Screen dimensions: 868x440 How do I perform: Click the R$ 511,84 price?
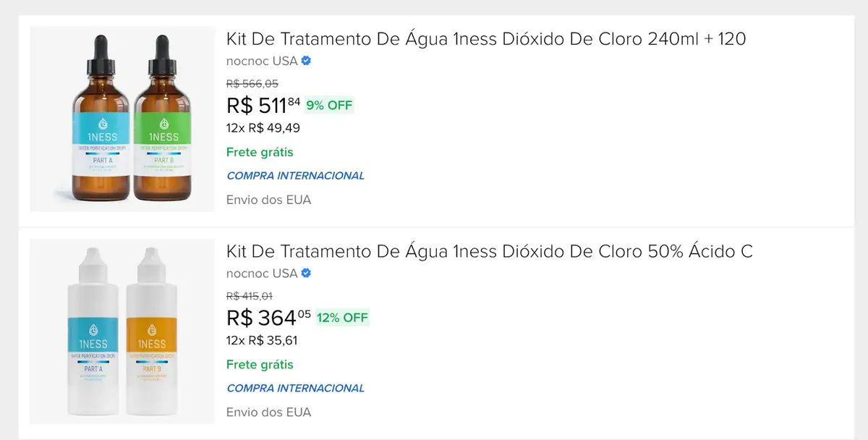pyautogui.click(x=263, y=106)
